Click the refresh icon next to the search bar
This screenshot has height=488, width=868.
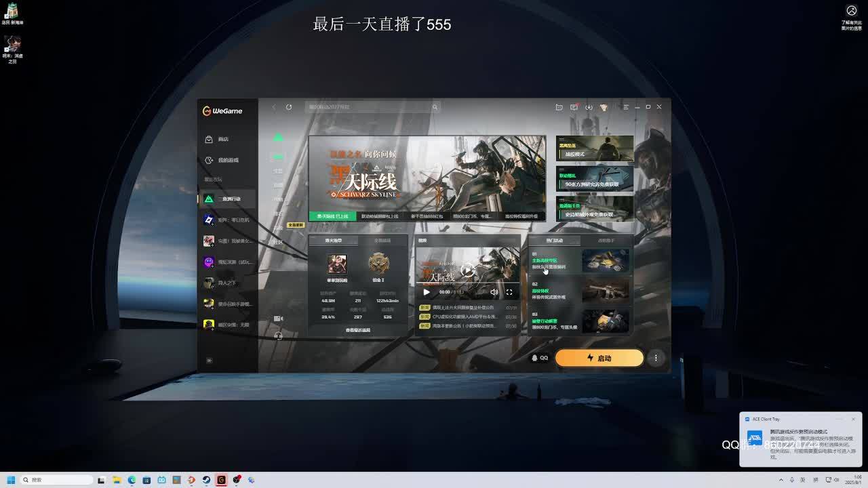click(289, 107)
